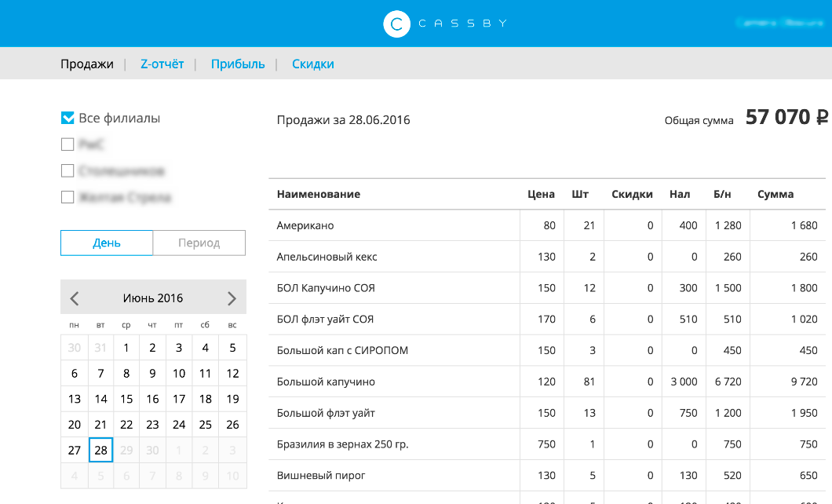The width and height of the screenshot is (832, 504).
Task: Go to the Скидки tab
Action: point(313,64)
